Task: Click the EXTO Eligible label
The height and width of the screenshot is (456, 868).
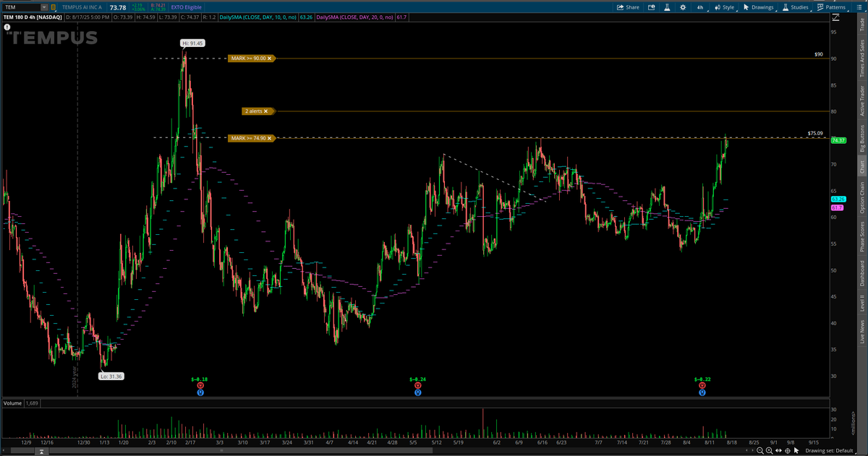Action: point(187,7)
